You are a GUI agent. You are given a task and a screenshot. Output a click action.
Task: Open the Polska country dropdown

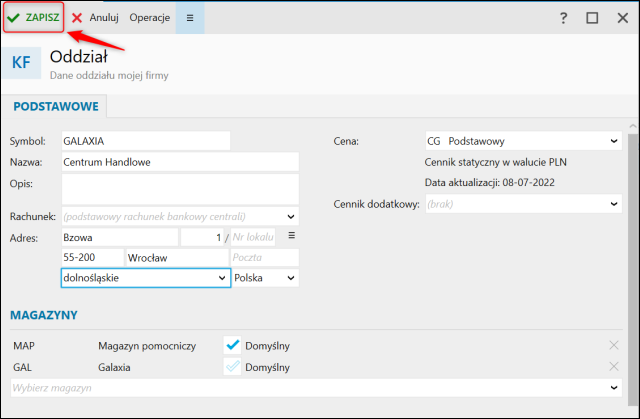pos(291,277)
